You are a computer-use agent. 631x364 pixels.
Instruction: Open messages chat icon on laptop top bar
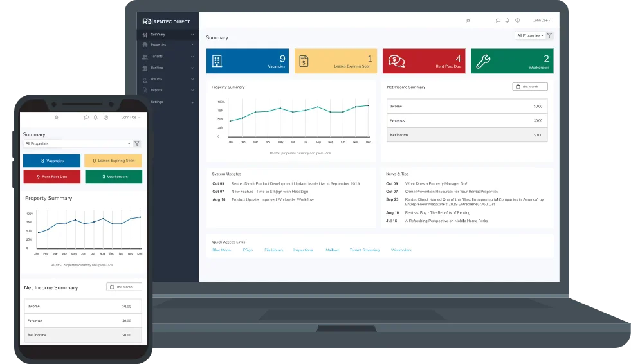[498, 20]
